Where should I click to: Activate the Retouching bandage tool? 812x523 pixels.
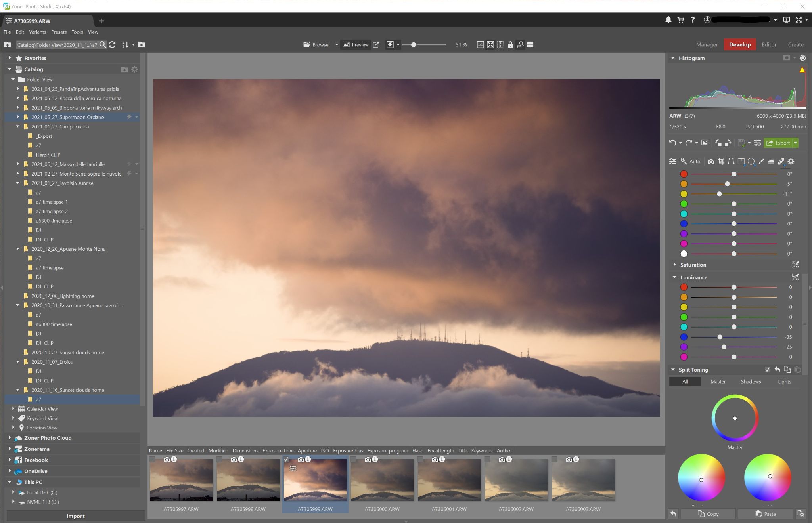(781, 162)
